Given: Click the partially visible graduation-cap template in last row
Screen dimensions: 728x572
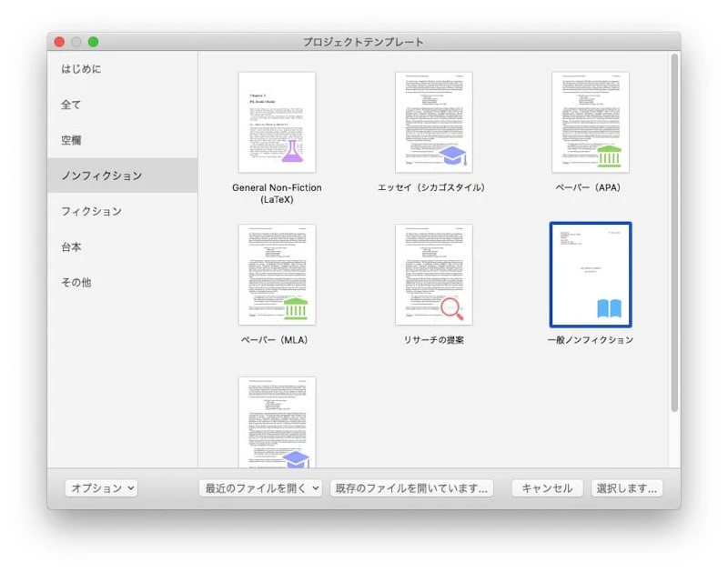Looking at the screenshot, I should coord(277,422).
